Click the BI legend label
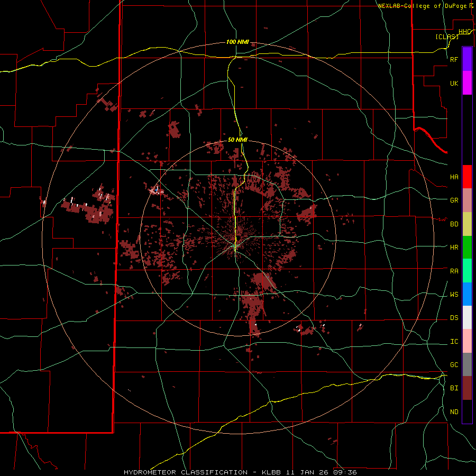The height and width of the screenshot is (476, 476). (x=454, y=388)
